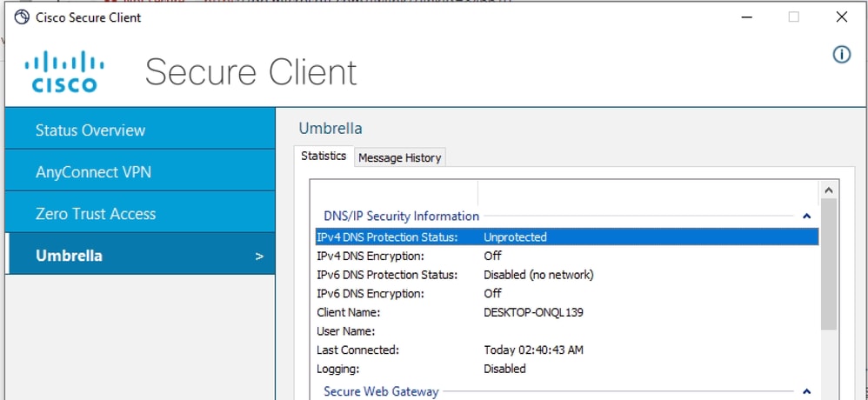Viewport: 868px width, 400px height.
Task: Click the Today 02:40:43 AM value
Action: [x=533, y=350]
